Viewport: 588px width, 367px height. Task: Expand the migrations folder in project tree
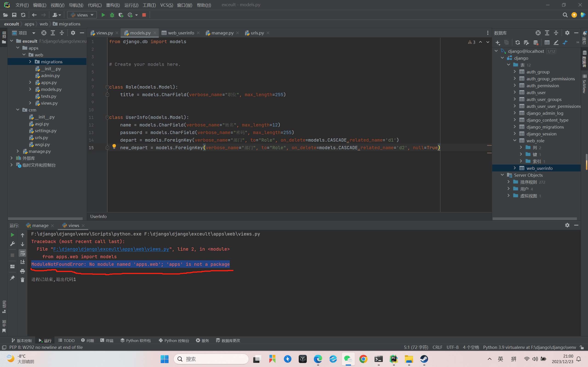(x=30, y=62)
